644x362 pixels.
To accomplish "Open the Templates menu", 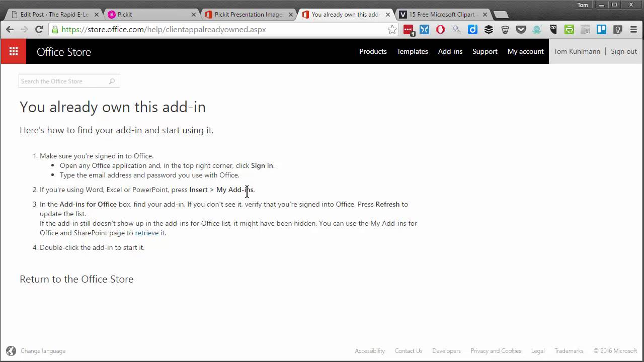I will (x=412, y=51).
